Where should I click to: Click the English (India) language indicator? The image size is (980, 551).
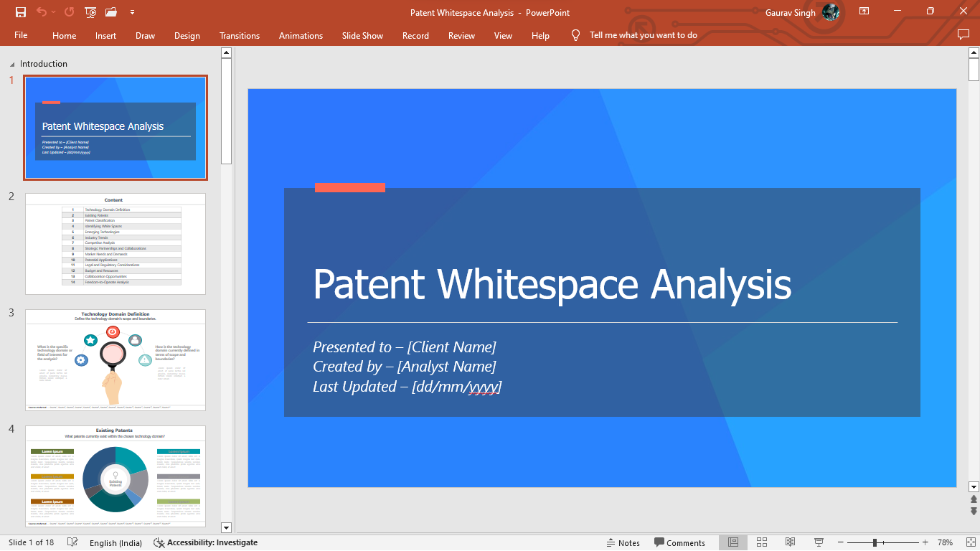click(x=116, y=542)
